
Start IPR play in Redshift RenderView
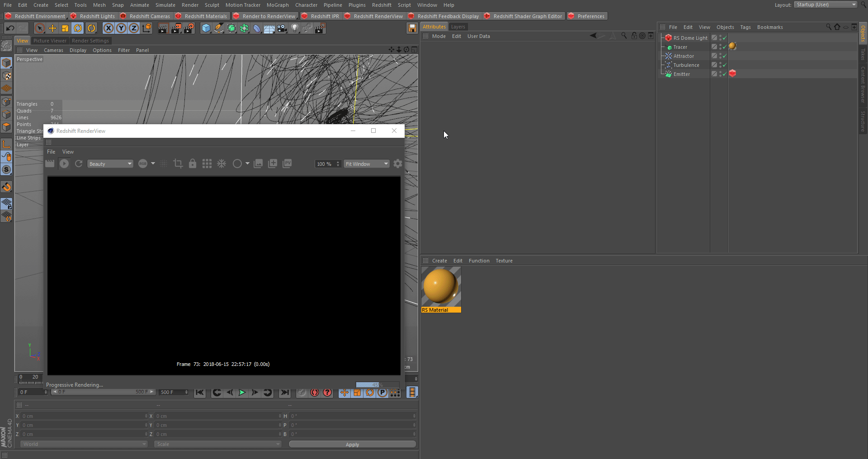(64, 164)
